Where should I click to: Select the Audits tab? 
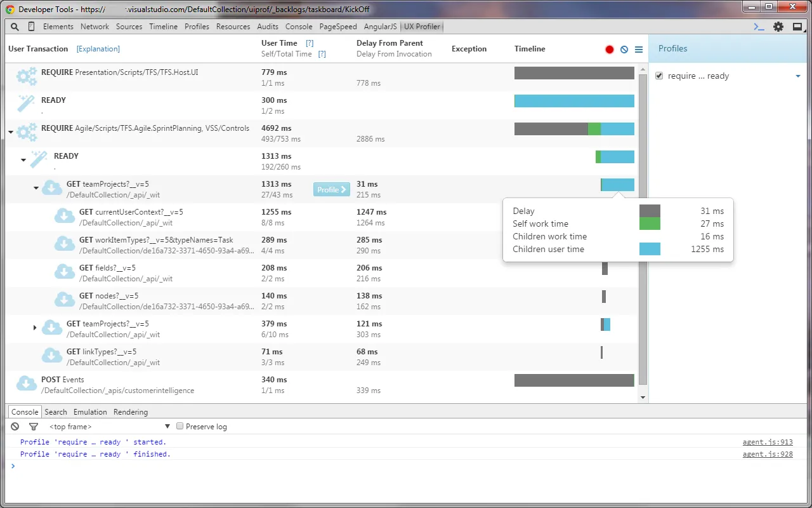(x=268, y=27)
